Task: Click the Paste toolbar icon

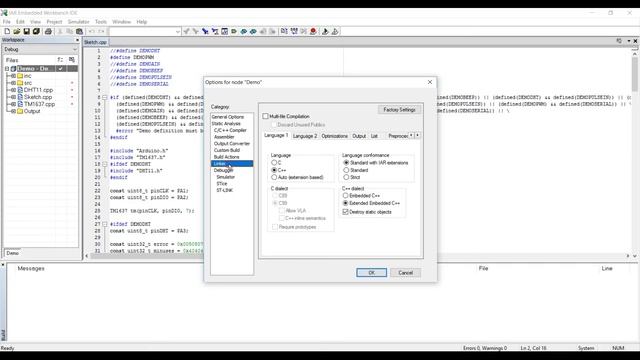Action: 80,31
